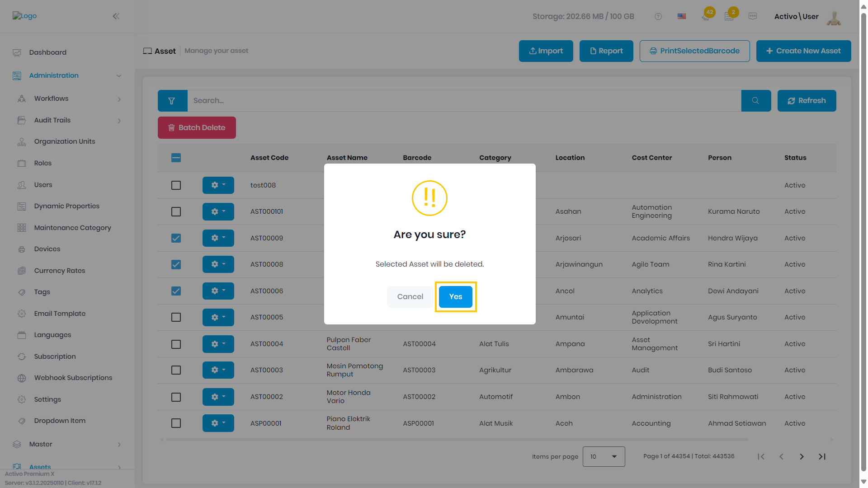The image size is (868, 488).
Task: Click the Settings gear icon in sidebar
Action: (22, 399)
